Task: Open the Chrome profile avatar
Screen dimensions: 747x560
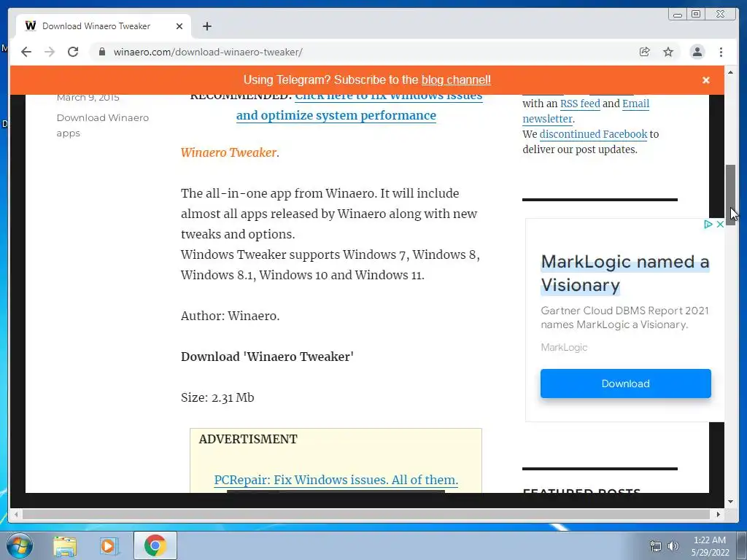Action: pyautogui.click(x=697, y=52)
